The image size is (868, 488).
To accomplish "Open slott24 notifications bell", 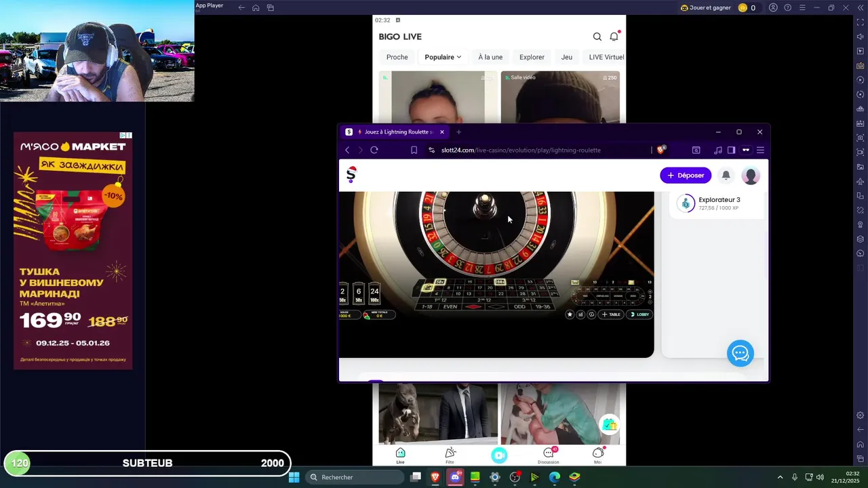I will [726, 175].
